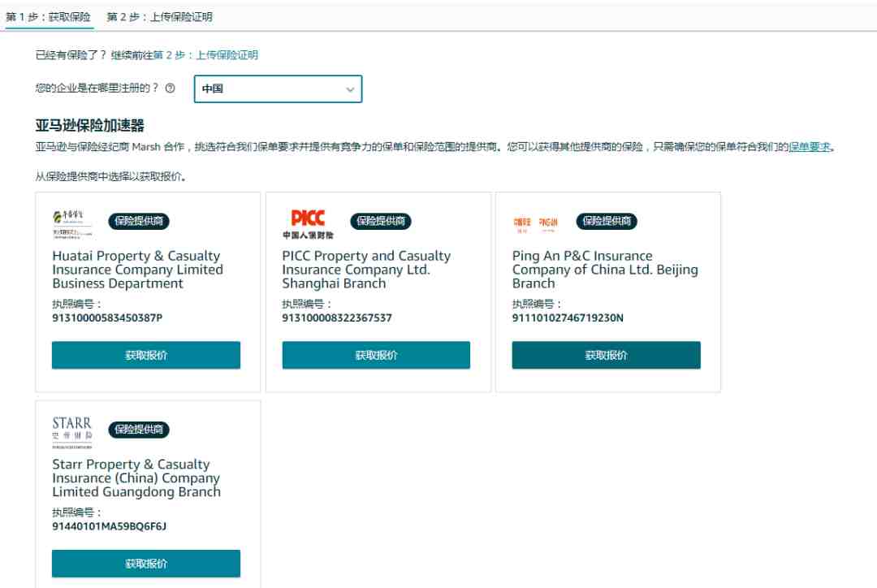Click the 亚马逊保险加速器 heading

point(90,125)
